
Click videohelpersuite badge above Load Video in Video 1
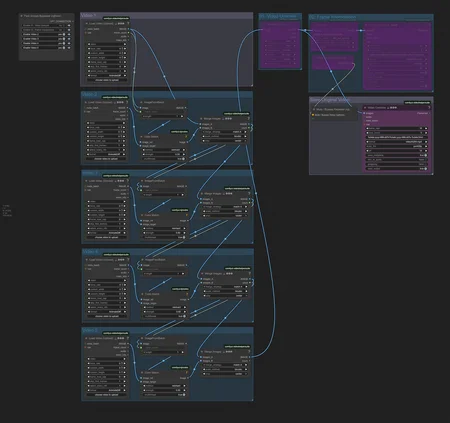pos(116,19)
